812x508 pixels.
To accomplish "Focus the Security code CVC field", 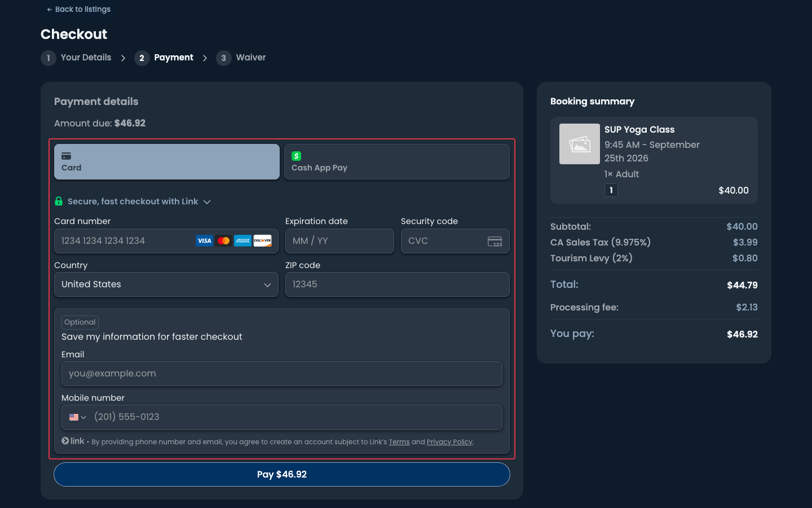I will coord(455,241).
